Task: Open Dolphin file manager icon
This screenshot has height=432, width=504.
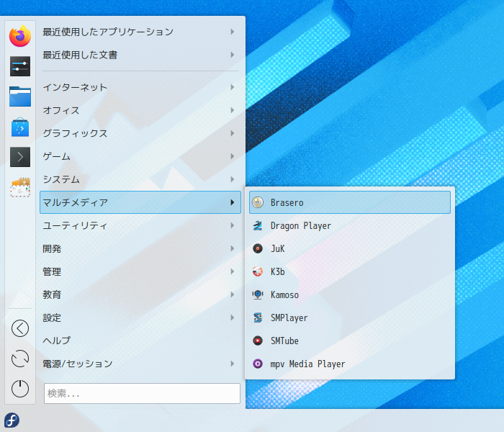Action: pyautogui.click(x=20, y=96)
